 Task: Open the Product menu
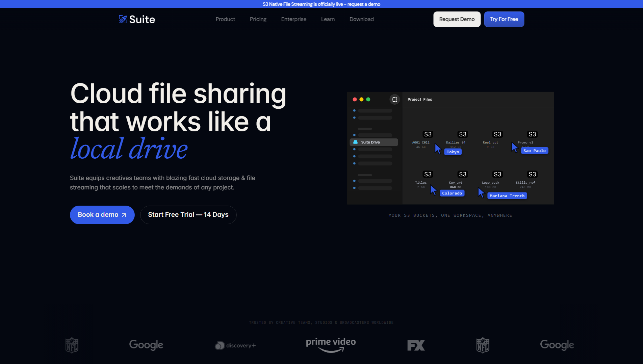coord(225,19)
